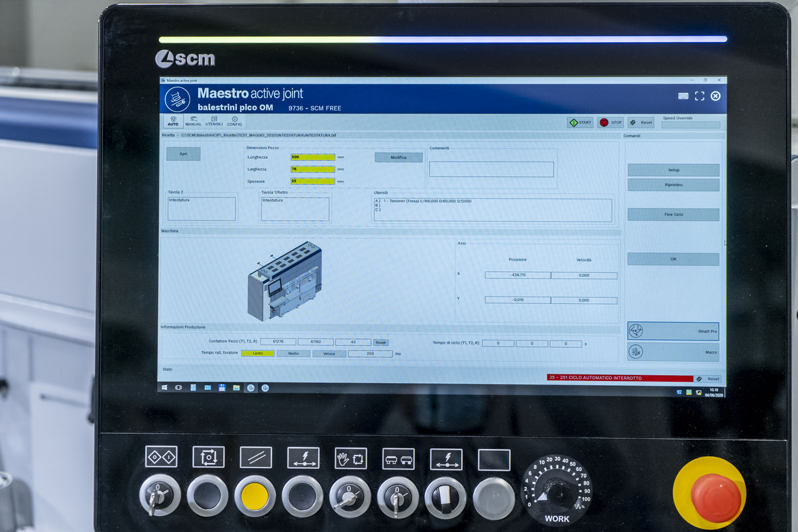Click Reset next to the STOP button
This screenshot has height=532, width=798.
(x=641, y=122)
